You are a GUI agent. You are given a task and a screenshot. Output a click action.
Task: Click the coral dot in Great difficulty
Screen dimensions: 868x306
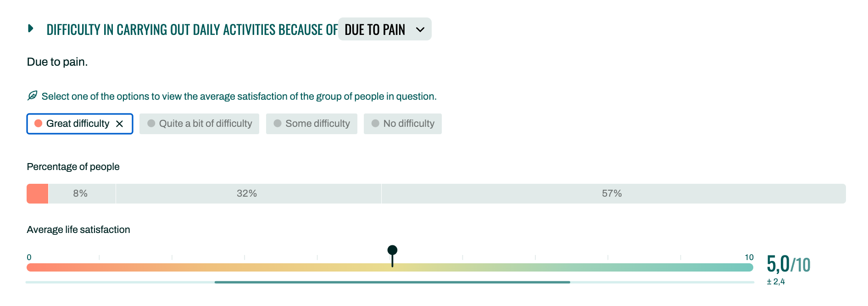click(x=39, y=123)
